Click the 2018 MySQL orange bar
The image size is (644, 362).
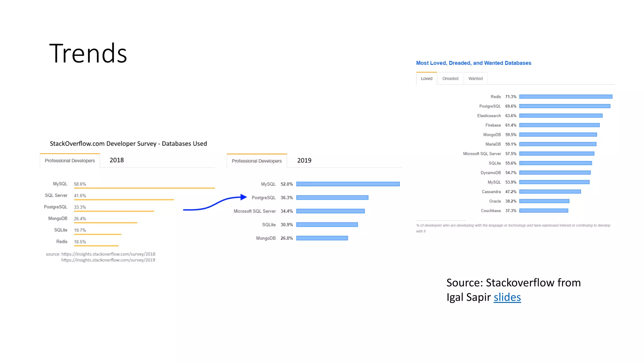click(144, 188)
